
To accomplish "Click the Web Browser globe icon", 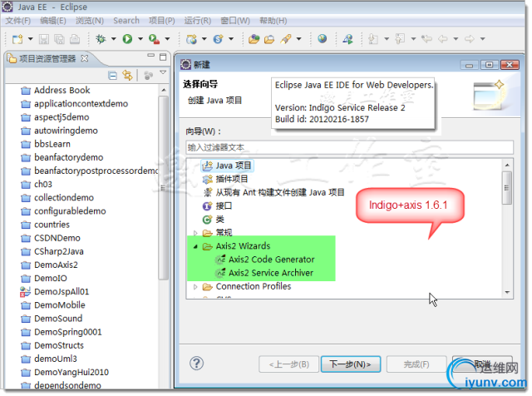I will (323, 39).
